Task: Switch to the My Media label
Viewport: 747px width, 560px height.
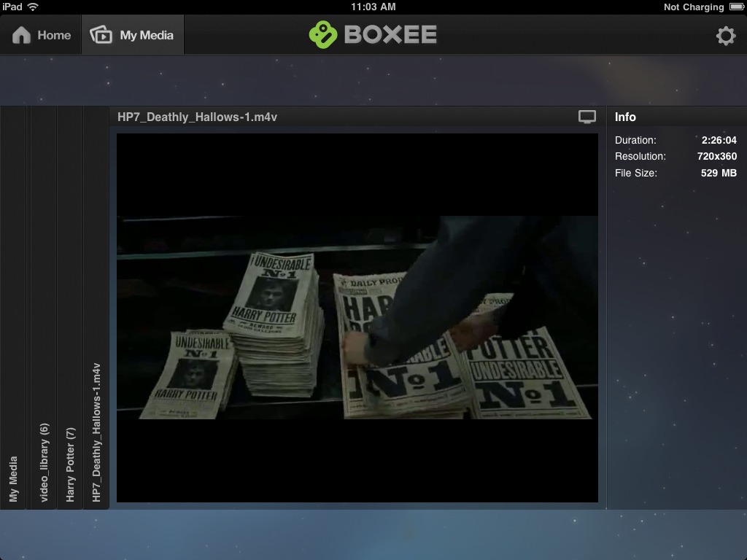Action: click(x=147, y=35)
